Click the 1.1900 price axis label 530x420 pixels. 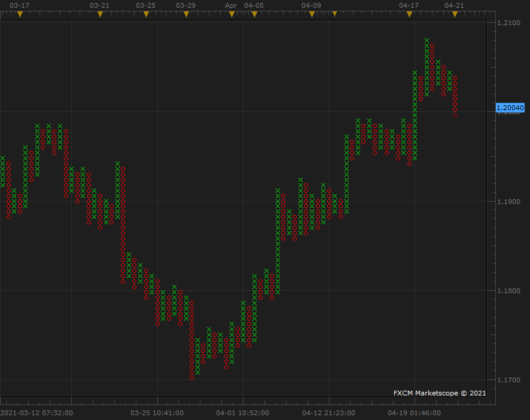tap(508, 202)
